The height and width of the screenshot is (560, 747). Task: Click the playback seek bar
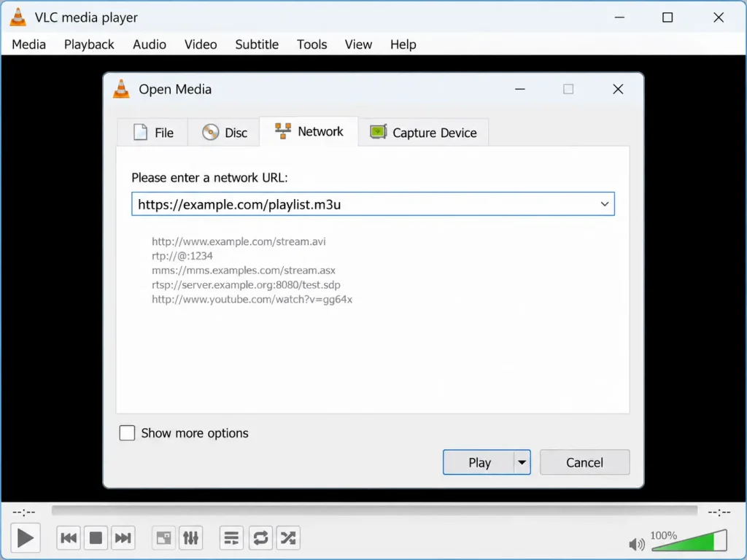374,511
